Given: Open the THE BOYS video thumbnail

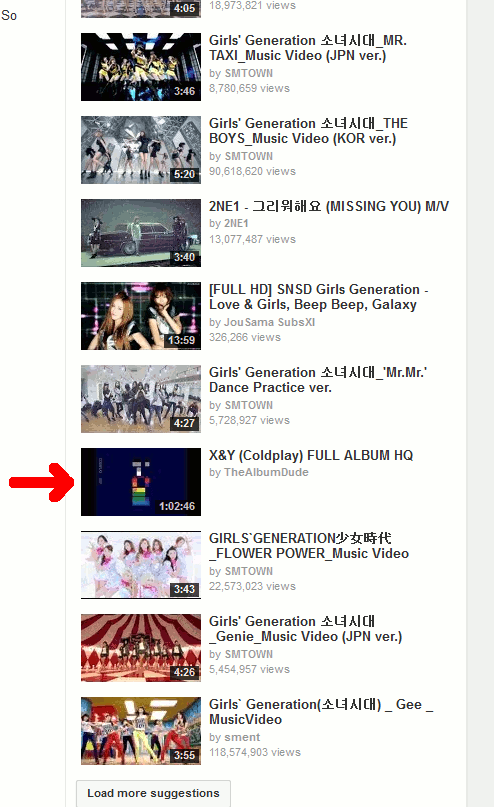Looking at the screenshot, I should 140,150.
